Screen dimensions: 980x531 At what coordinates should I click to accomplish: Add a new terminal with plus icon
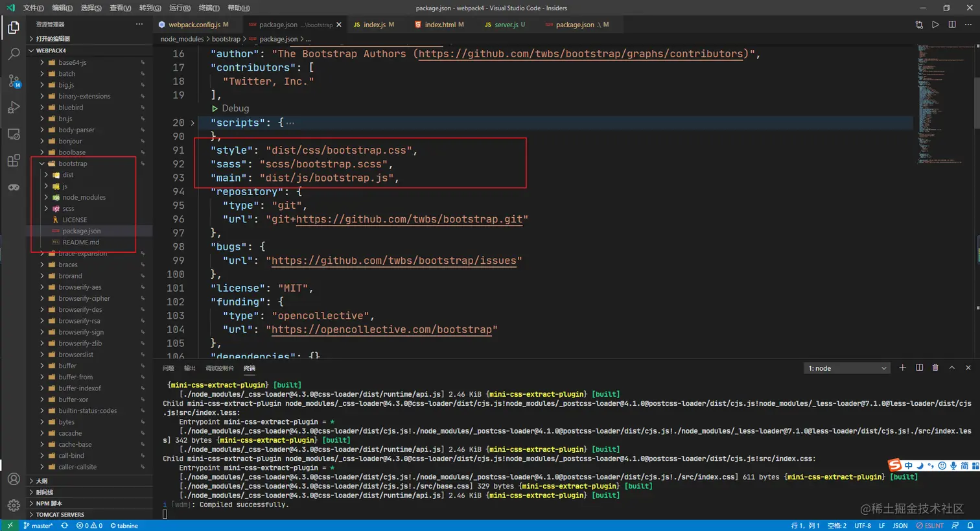tap(902, 368)
